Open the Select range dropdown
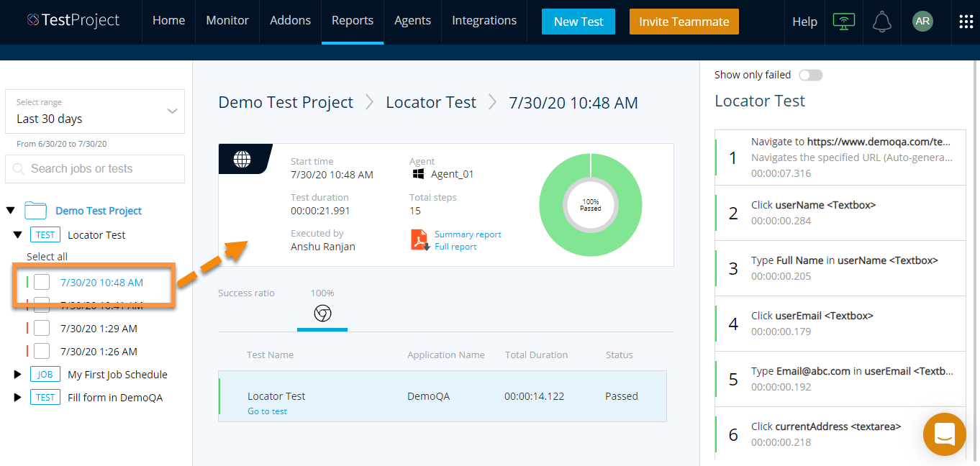980x466 pixels. (x=95, y=111)
